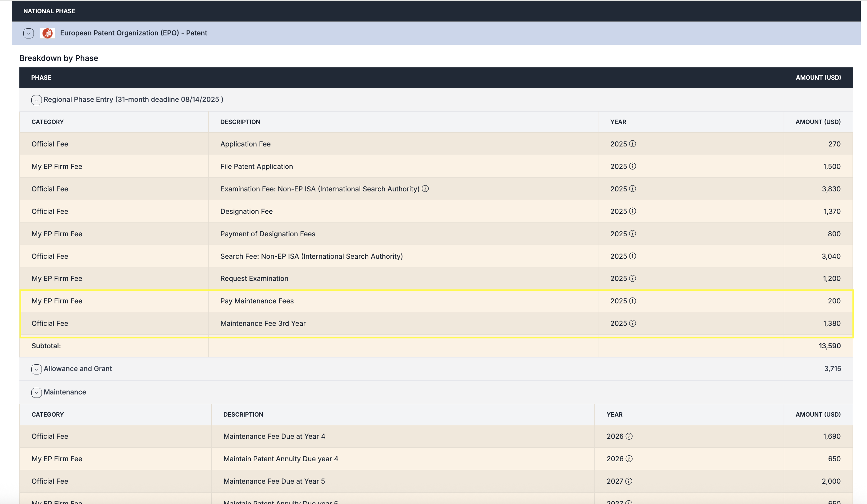Click the European Patent Organization title text
This screenshot has width=867, height=504.
[134, 33]
